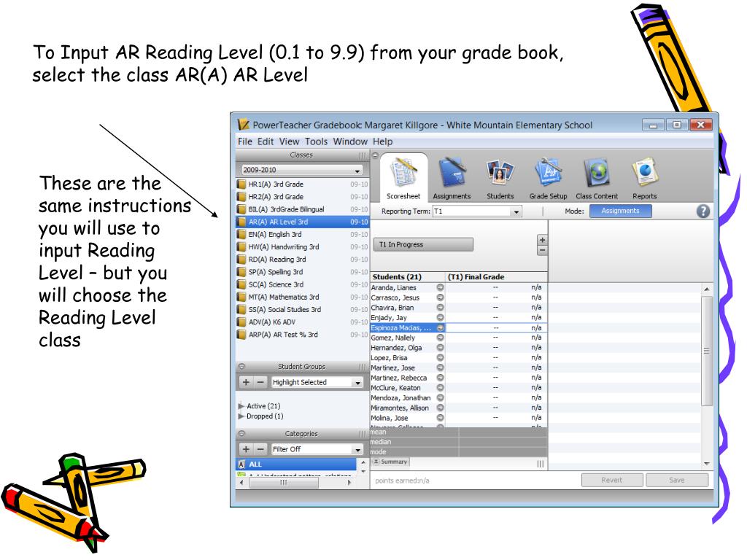
Task: Click arrow icon next to Chavira, Brian
Action: (x=440, y=308)
